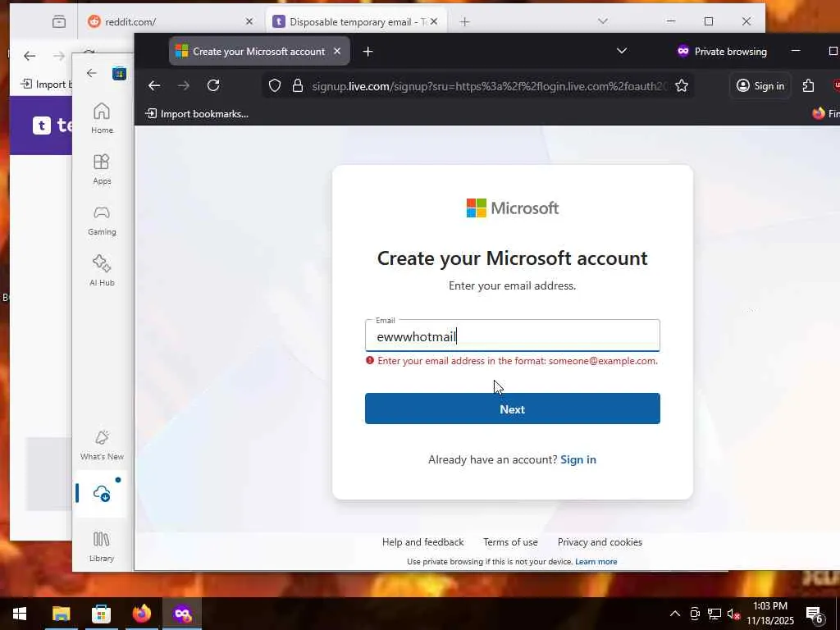Open Import bookmarks in the private window
Viewport: 840px width, 630px height.
pyautogui.click(x=197, y=113)
